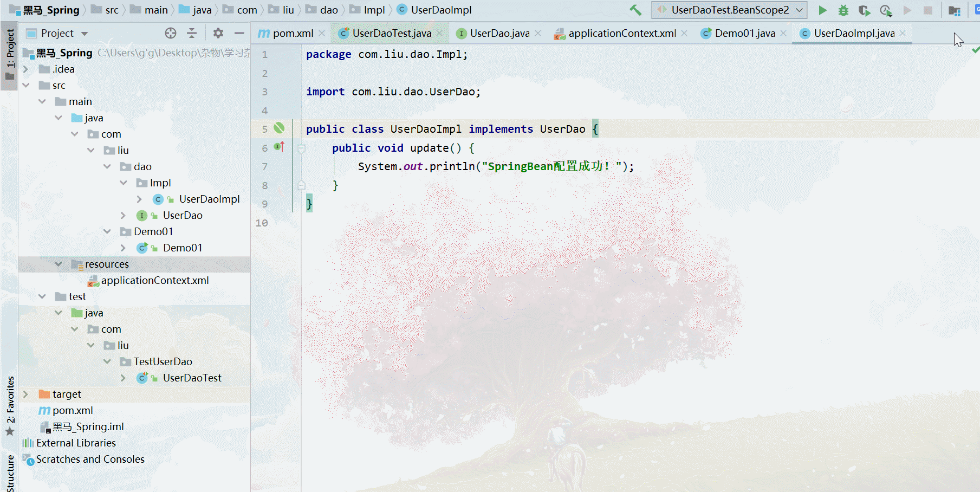Toggle the 2: Favorites tool window button
This screenshot has width=980, height=492.
(x=10, y=406)
